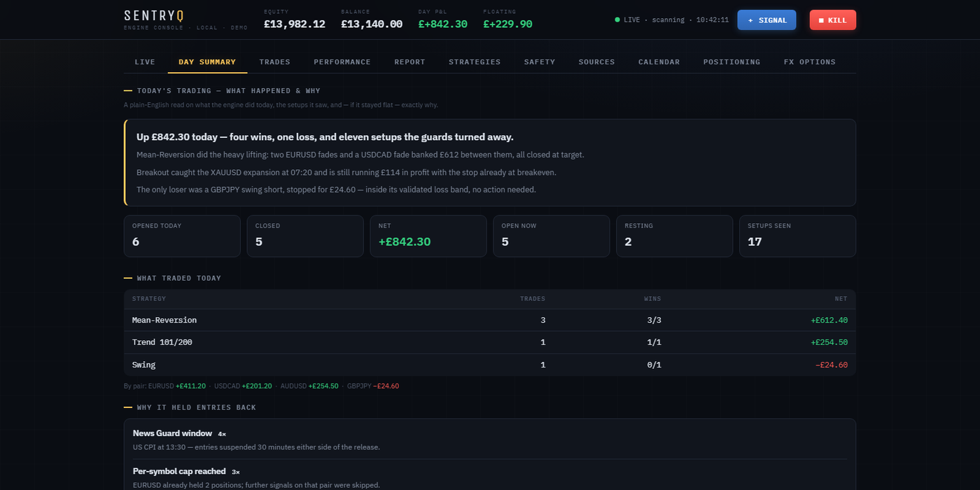
Task: Click the XAUUSD breakout summary sentence
Action: click(x=346, y=172)
